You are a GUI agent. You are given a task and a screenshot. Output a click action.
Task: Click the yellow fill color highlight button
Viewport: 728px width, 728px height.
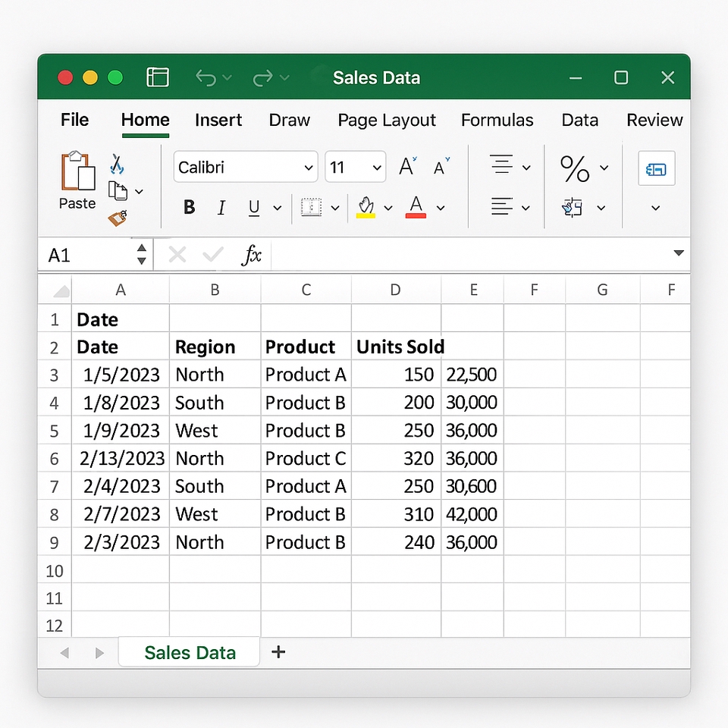[x=366, y=207]
